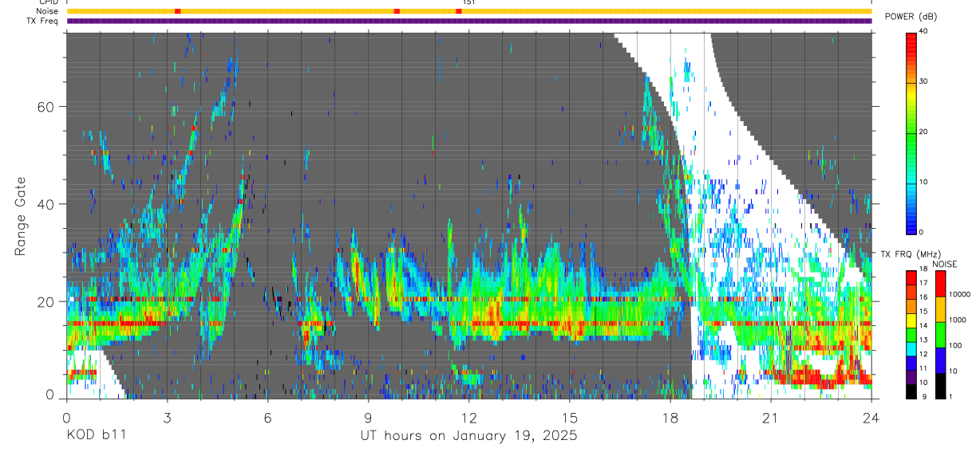Select the '151' CPID value text
980x452 pixels.
pos(468,2)
